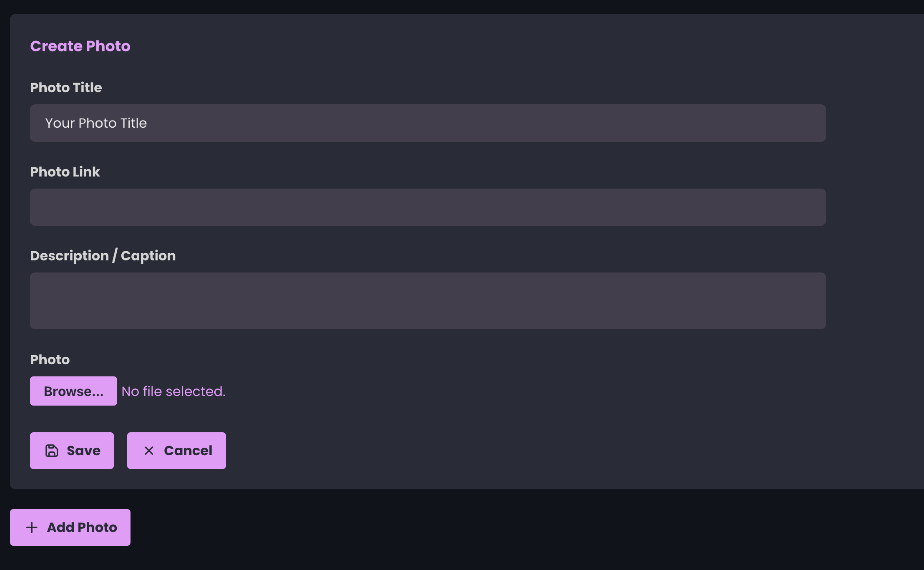Screen dimensions: 924x570
Task: Click the Photo Link label
Action: 65,172
